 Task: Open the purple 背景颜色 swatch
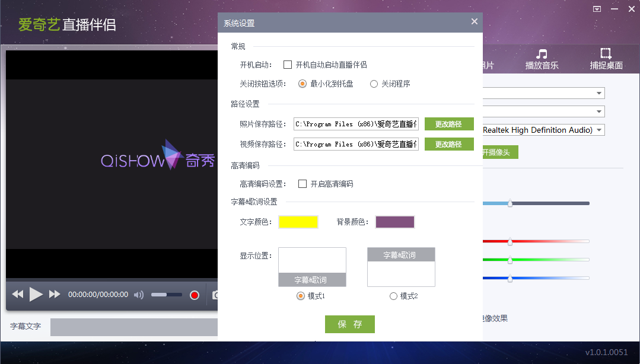coord(394,222)
